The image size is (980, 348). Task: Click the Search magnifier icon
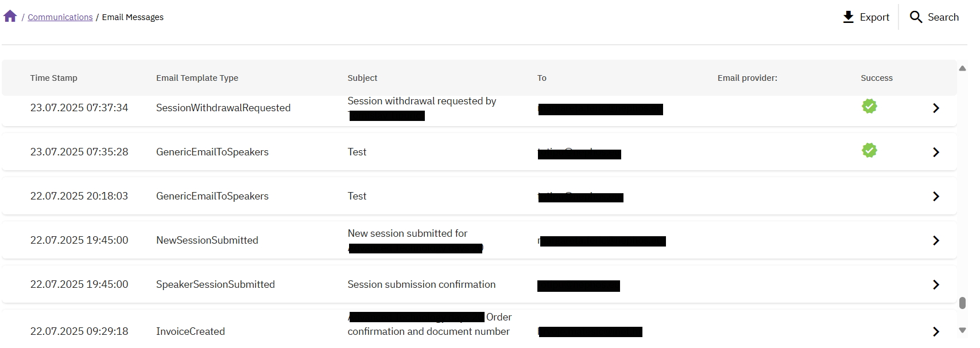[916, 17]
